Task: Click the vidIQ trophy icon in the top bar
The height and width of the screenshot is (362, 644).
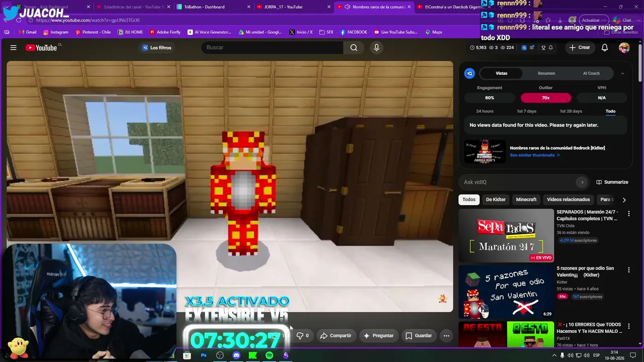Action: coord(543,48)
